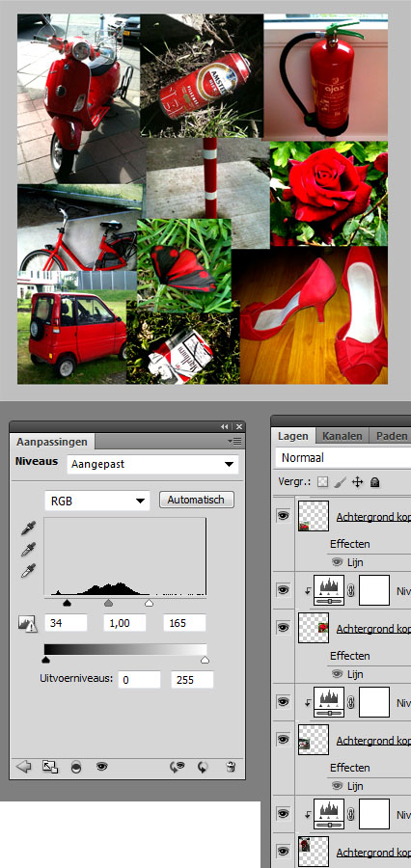Open the Aanpassingen panel menu icon
The height and width of the screenshot is (868, 411).
pos(236,441)
